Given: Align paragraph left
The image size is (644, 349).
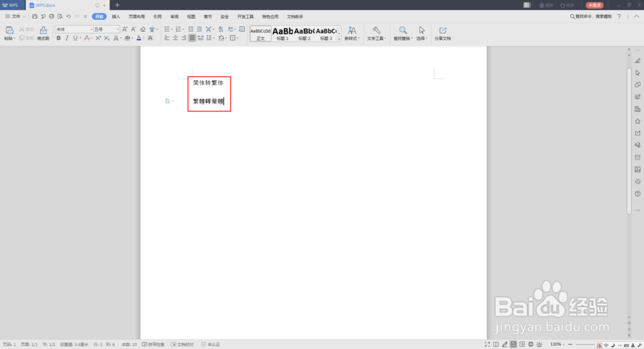Looking at the screenshot, I should (167, 38).
